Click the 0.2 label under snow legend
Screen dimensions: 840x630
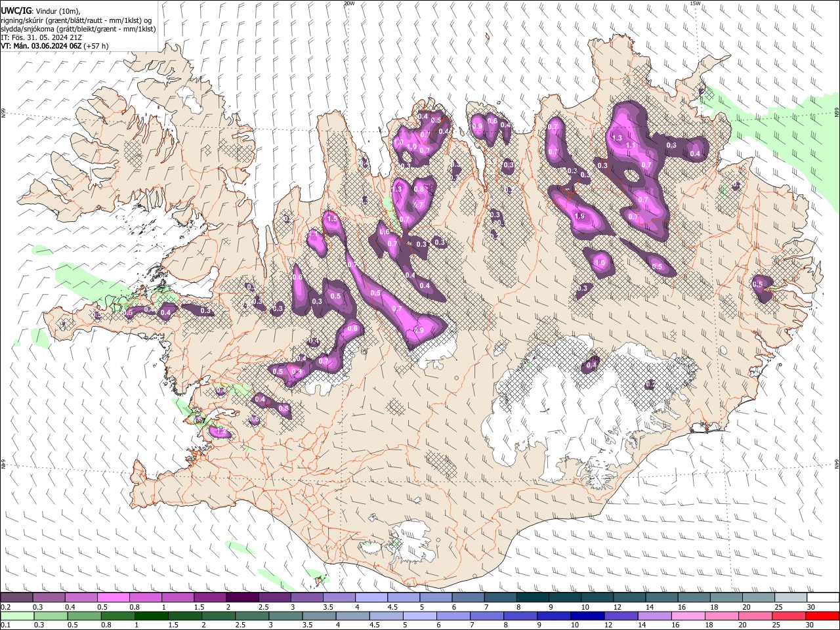point(5,607)
